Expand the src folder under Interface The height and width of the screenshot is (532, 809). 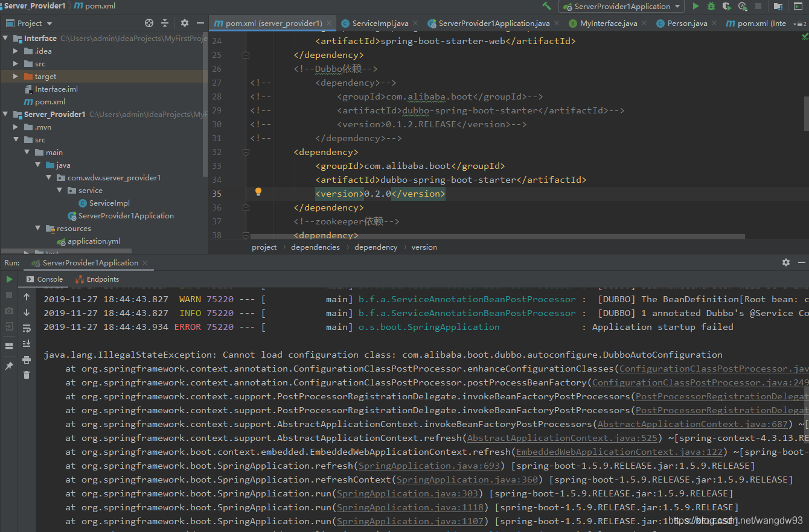point(16,63)
